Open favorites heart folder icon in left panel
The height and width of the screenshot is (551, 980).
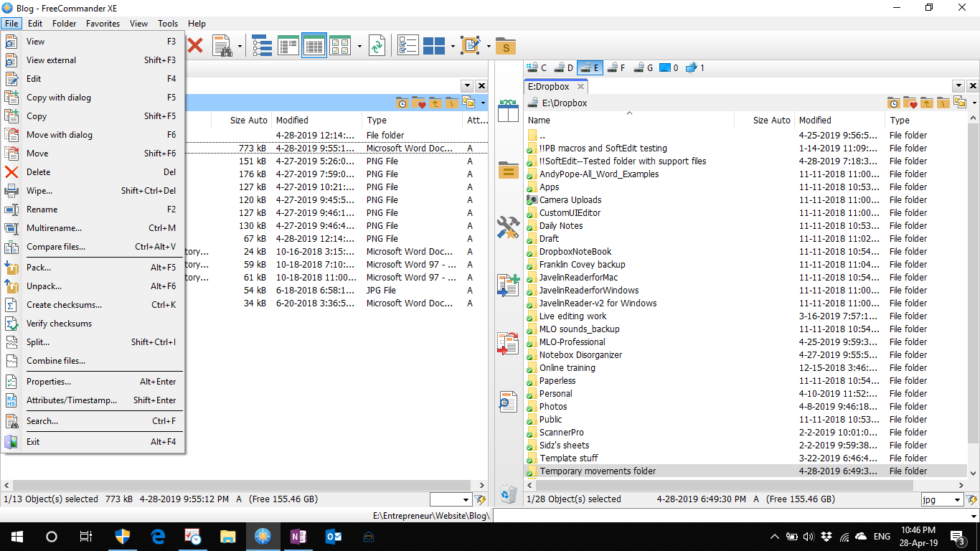[x=418, y=103]
